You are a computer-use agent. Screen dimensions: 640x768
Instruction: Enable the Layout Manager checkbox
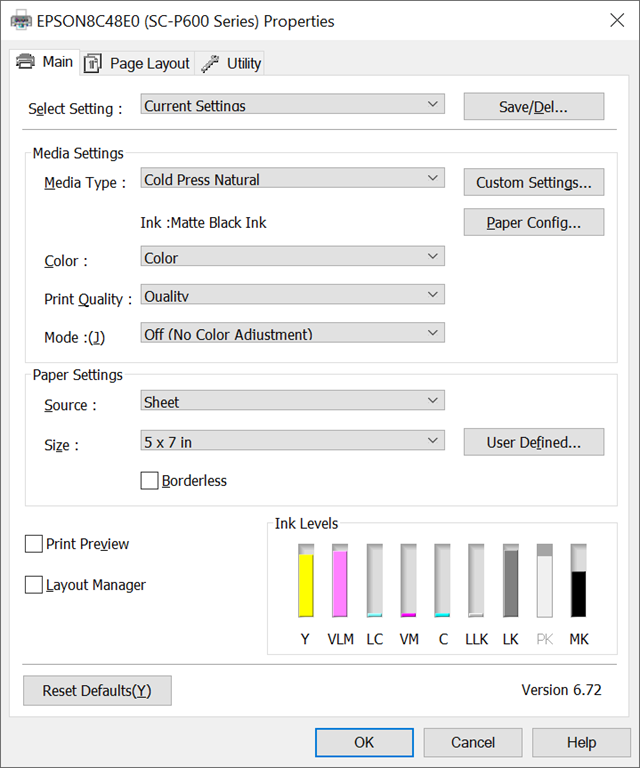click(x=33, y=585)
